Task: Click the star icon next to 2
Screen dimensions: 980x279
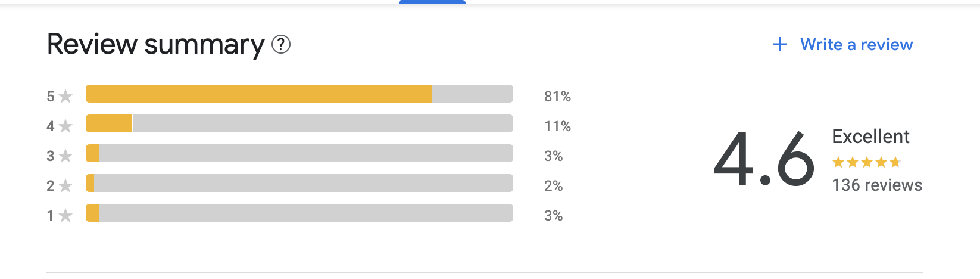Action: [x=66, y=185]
